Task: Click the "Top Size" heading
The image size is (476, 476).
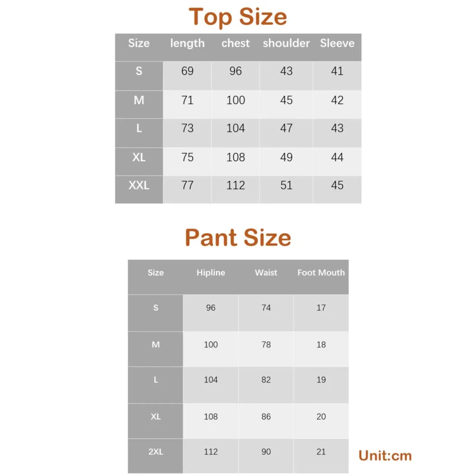Action: click(238, 17)
